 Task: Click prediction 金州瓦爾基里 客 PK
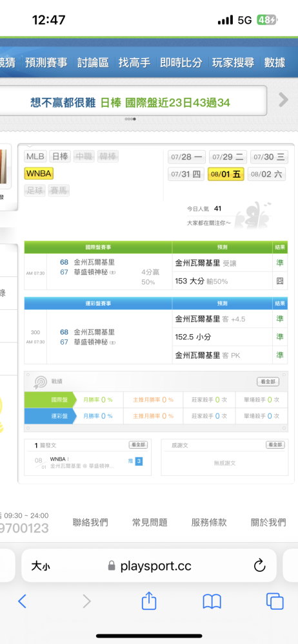[208, 355]
